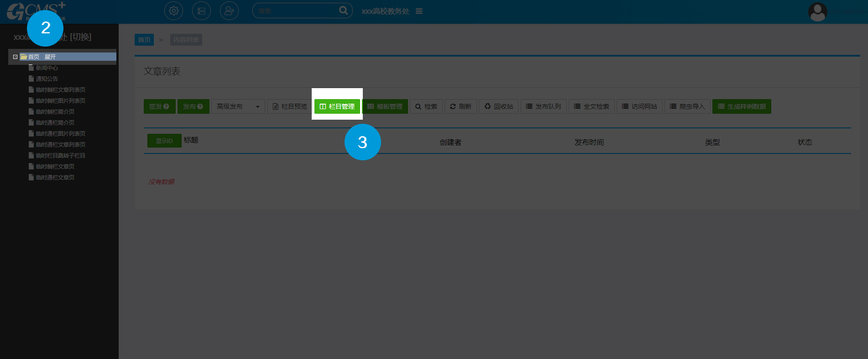868x359 pixels.
Task: Open the user management icon in header
Action: pyautogui.click(x=229, y=11)
